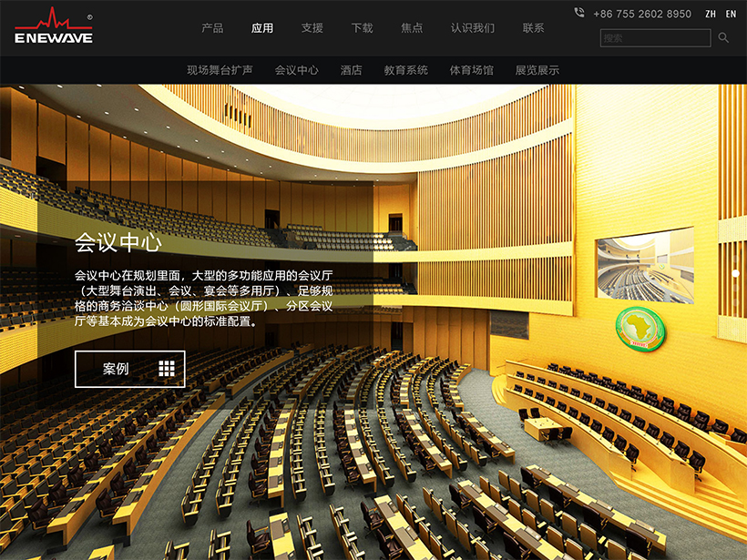This screenshot has width=747, height=560.
Task: Open the 产品 menu
Action: (212, 28)
